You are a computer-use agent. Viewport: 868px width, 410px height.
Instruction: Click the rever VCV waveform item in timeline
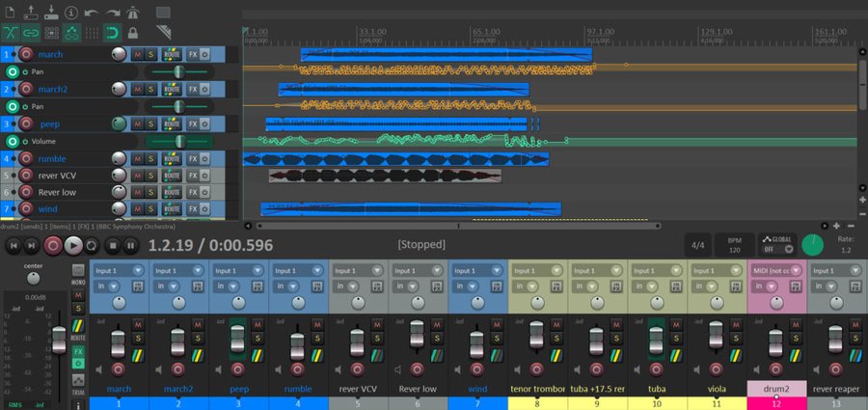click(385, 176)
